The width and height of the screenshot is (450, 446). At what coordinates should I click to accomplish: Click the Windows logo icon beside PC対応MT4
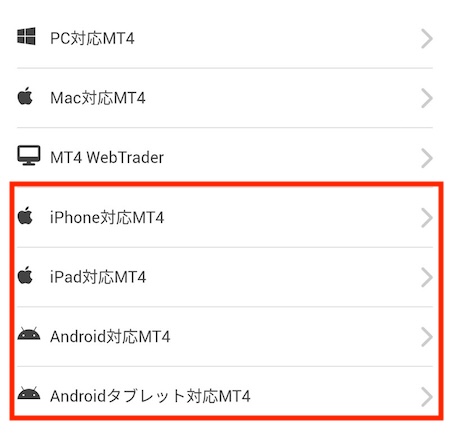coord(26,36)
